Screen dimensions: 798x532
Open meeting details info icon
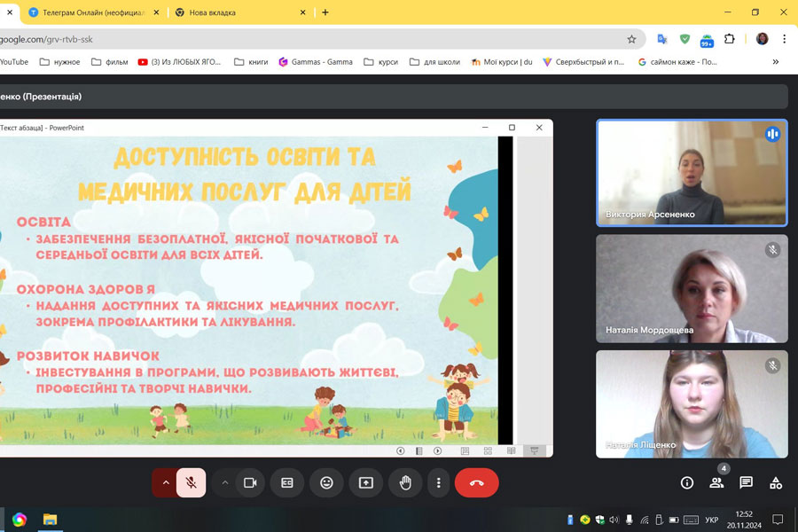pyautogui.click(x=687, y=482)
